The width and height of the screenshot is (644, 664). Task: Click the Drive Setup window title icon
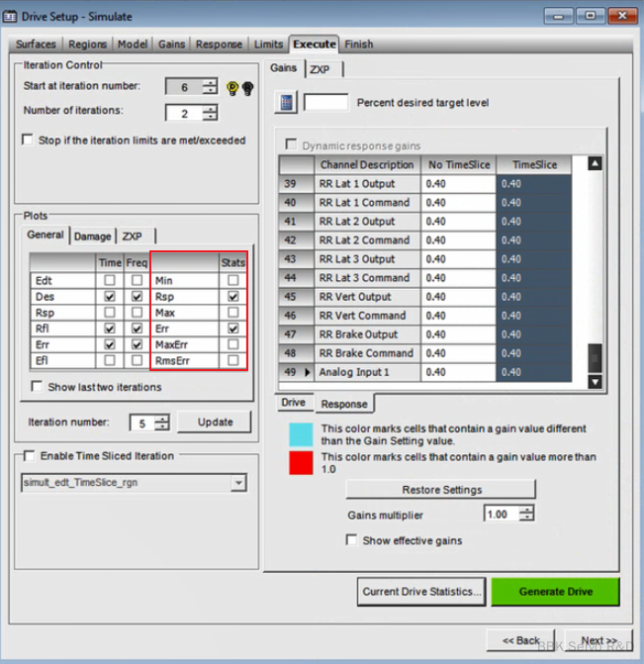11,16
